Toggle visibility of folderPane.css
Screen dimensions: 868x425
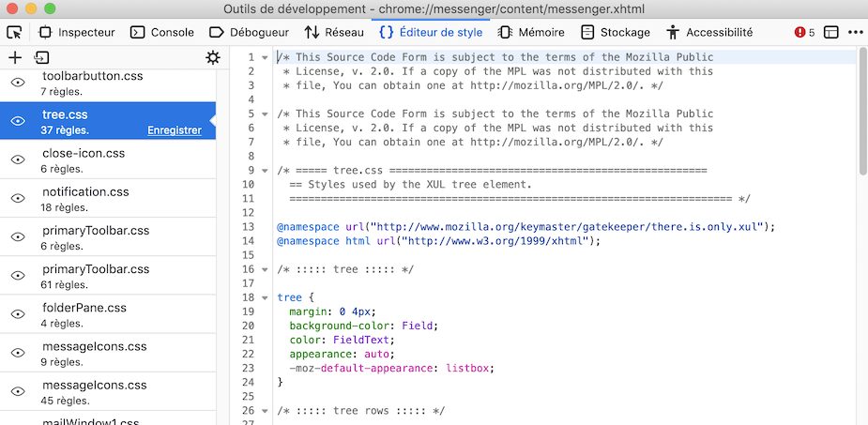pyautogui.click(x=18, y=313)
